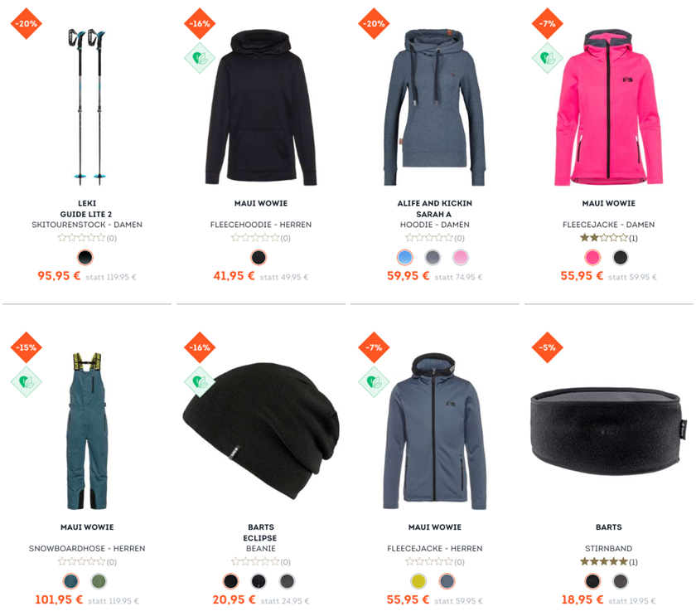Select pink color swatch for Sarah A Hoodie
This screenshot has width=696, height=616.
point(461,257)
